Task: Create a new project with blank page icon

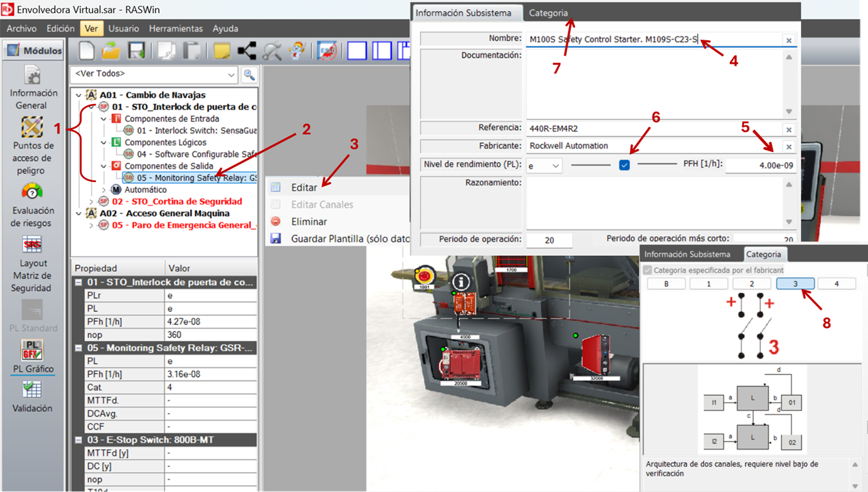Action: [x=87, y=51]
